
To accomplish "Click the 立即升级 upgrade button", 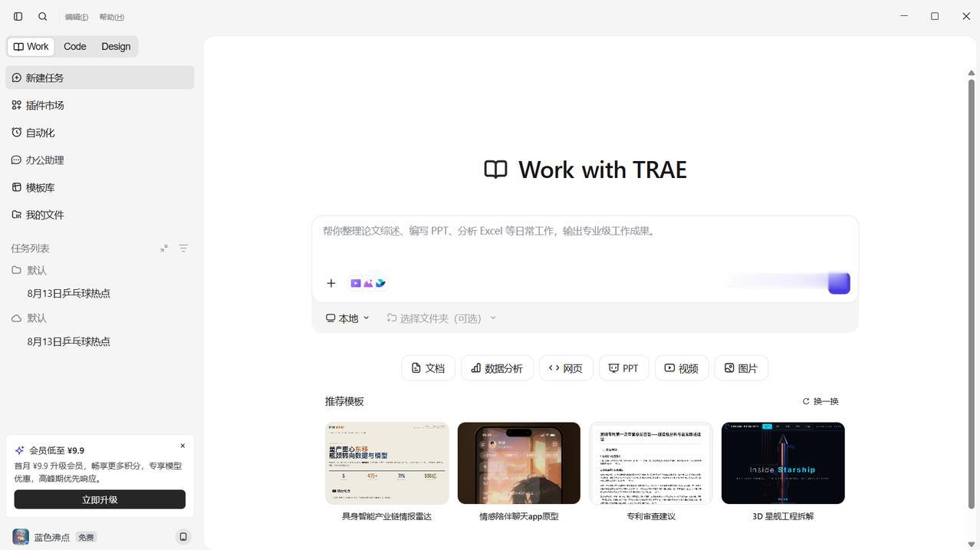I will tap(100, 499).
